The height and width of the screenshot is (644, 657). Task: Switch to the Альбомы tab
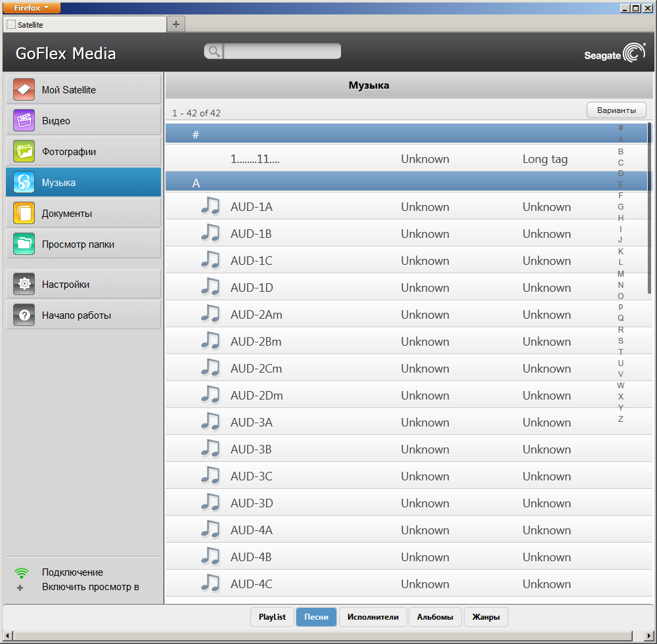pos(435,617)
